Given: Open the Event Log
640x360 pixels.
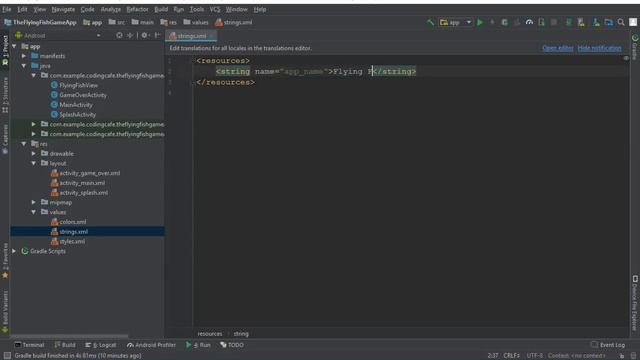Looking at the screenshot, I should 608,345.
